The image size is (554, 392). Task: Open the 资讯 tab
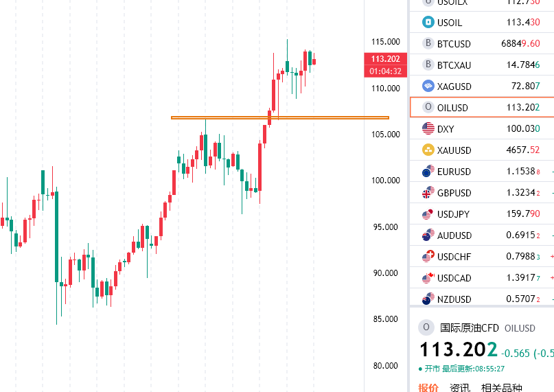tap(460, 388)
